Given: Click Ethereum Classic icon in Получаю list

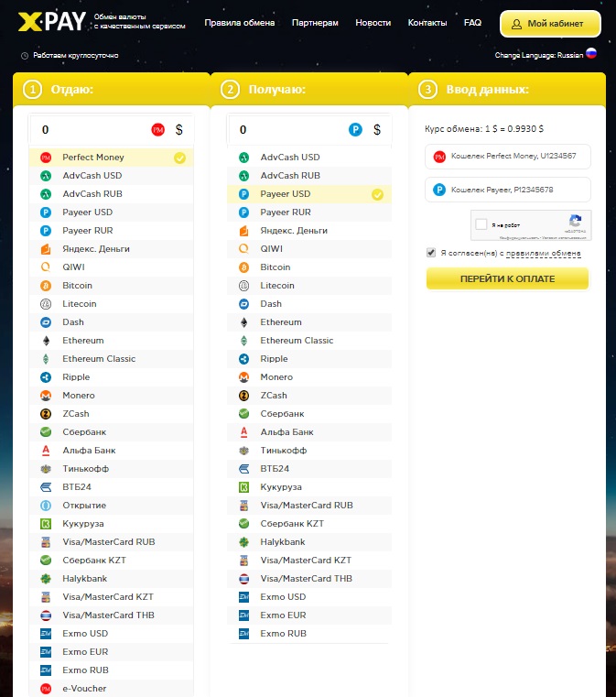Looking at the screenshot, I should (243, 341).
